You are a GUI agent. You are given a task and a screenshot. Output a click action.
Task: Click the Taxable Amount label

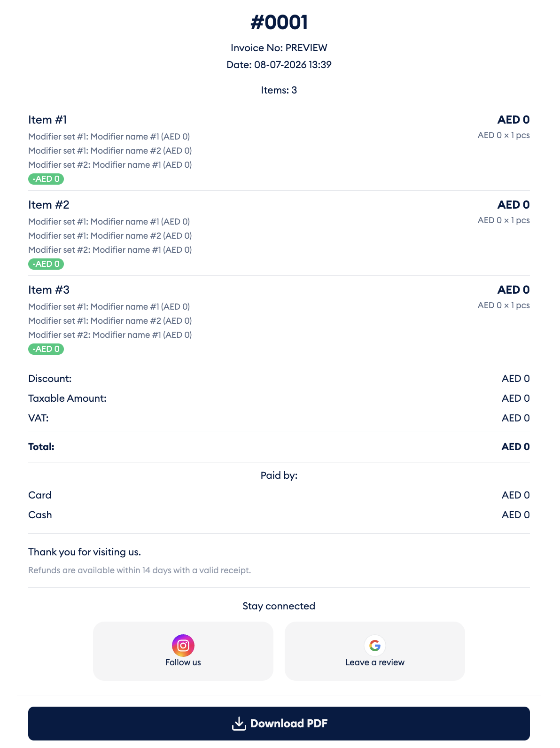pyautogui.click(x=67, y=398)
